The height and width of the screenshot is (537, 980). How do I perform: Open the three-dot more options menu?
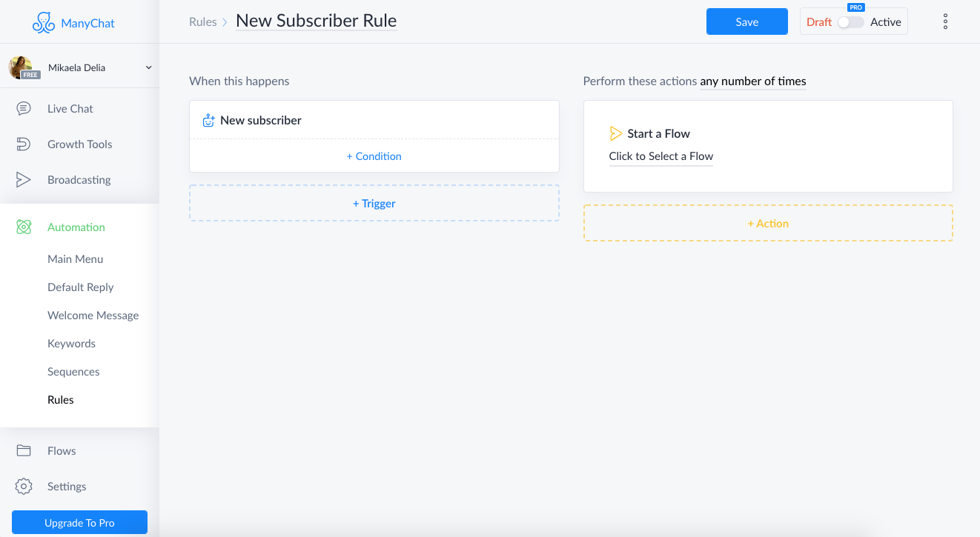tap(945, 21)
